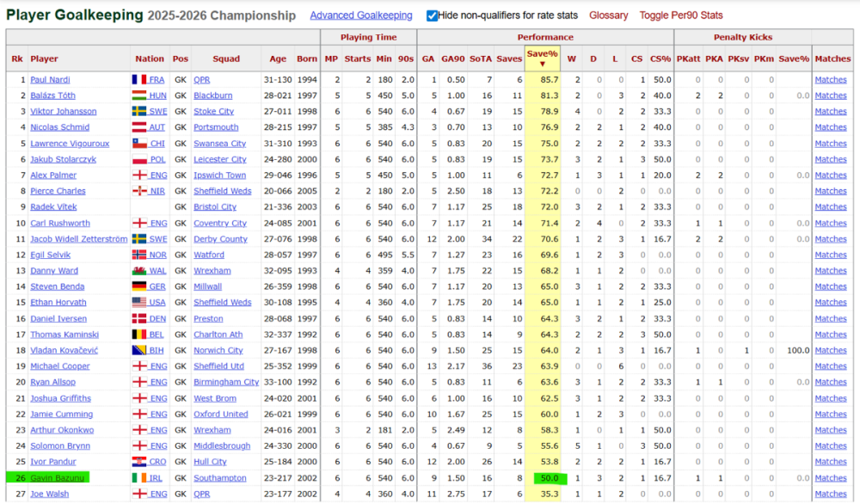The height and width of the screenshot is (504, 860).
Task: Open Matches link for Paul Nardi
Action: pos(831,80)
